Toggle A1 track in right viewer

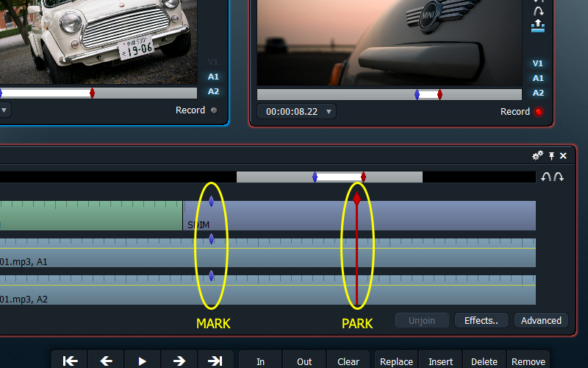(538, 78)
